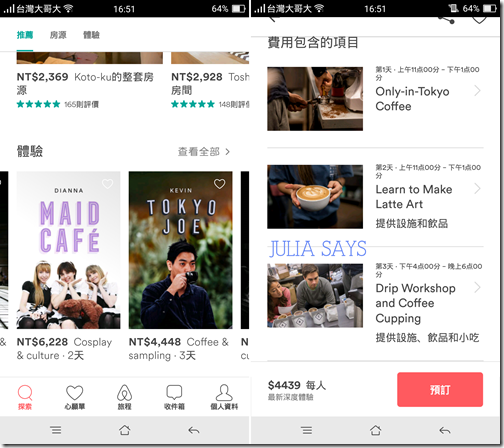Image resolution: width=504 pixels, height=448 pixels.
Task: Tap left phone Android home button
Action: (125, 430)
